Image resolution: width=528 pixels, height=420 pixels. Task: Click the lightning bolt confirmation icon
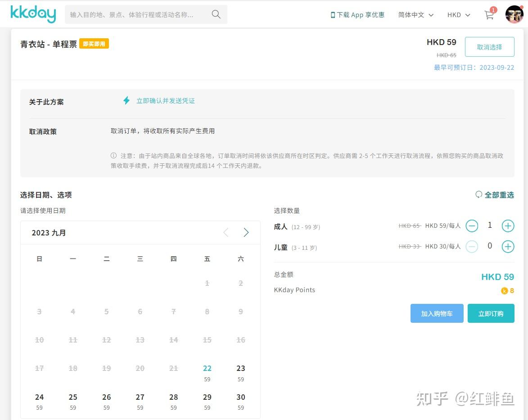point(126,101)
